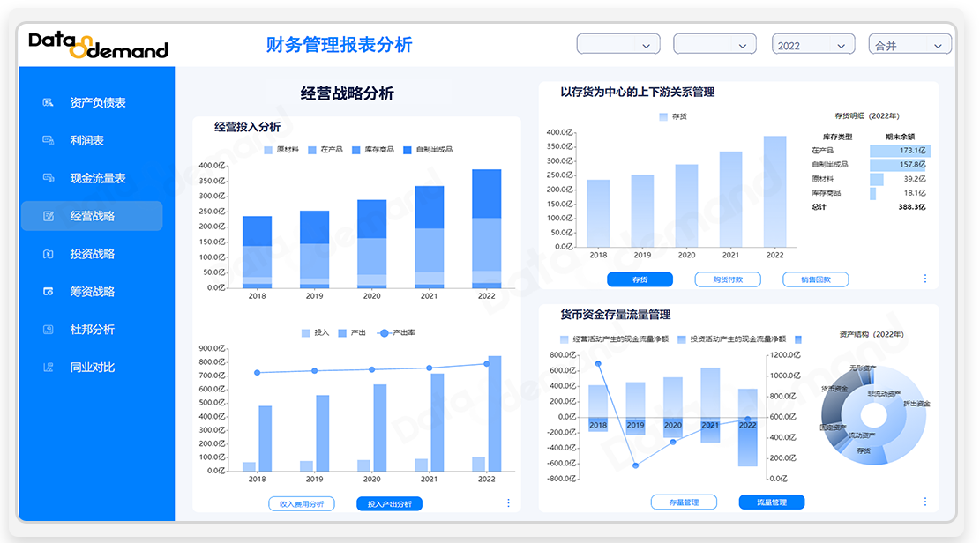Click the 资产负债表 sidebar icon
Viewport: 980px width, 543px height.
point(49,102)
